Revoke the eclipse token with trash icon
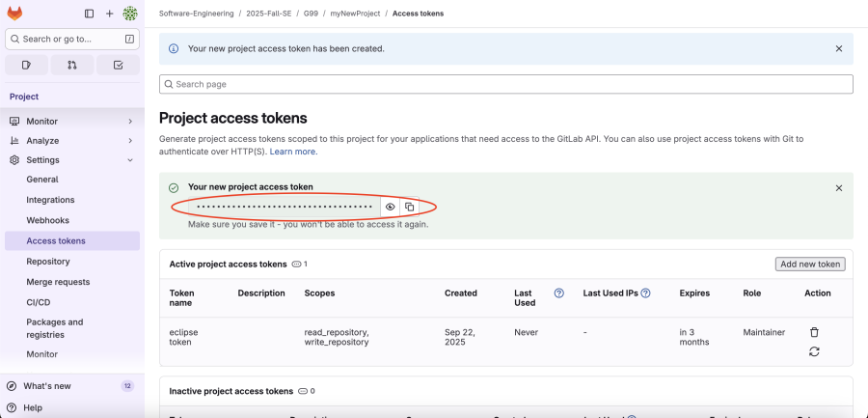 814,332
